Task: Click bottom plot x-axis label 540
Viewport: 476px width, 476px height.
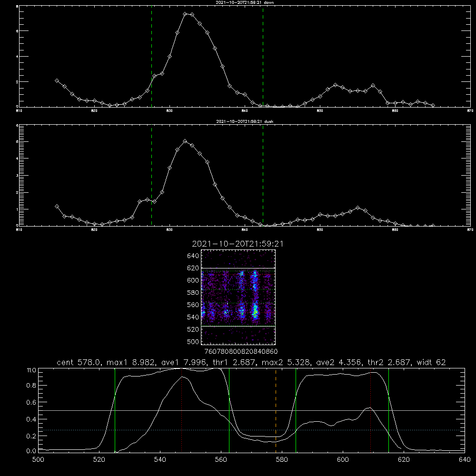Action: [160, 460]
